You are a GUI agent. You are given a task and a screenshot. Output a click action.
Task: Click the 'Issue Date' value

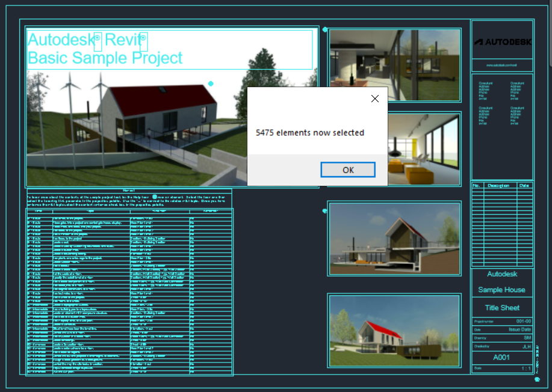519,329
